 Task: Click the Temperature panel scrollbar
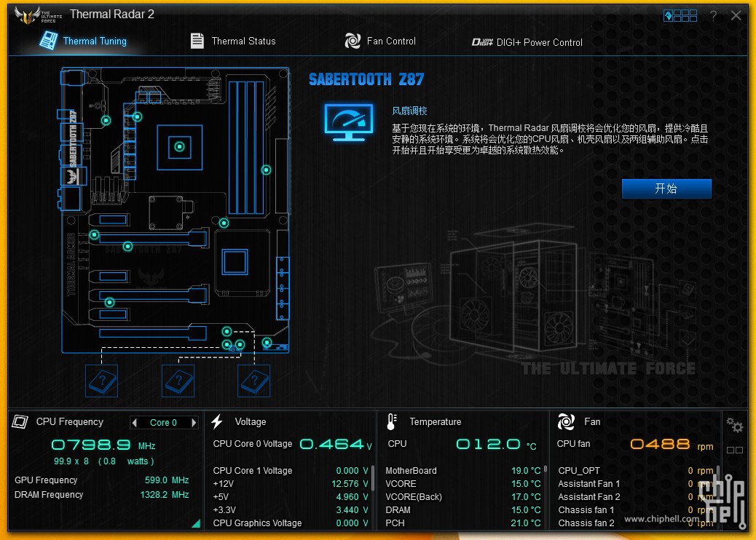tap(546, 468)
